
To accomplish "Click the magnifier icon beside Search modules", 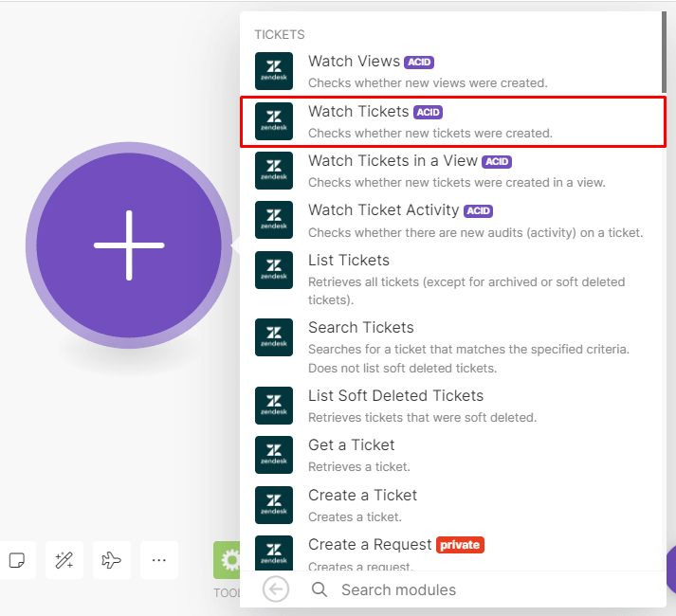I will (320, 589).
